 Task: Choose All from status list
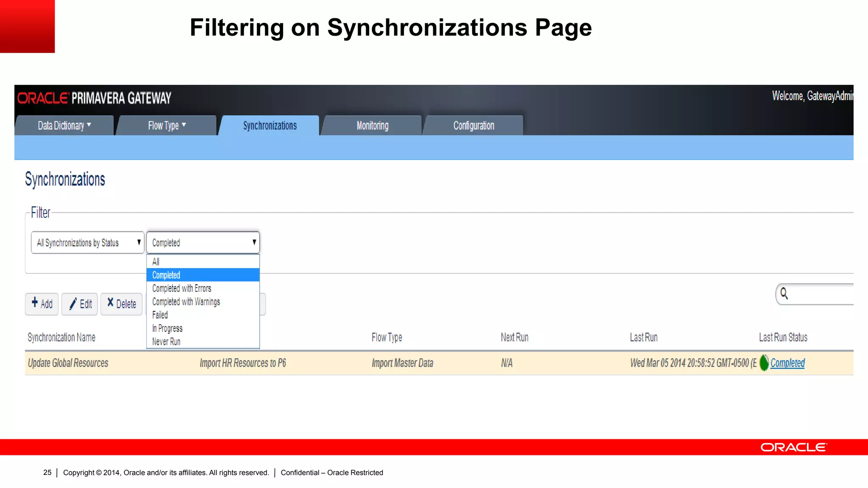[203, 262]
